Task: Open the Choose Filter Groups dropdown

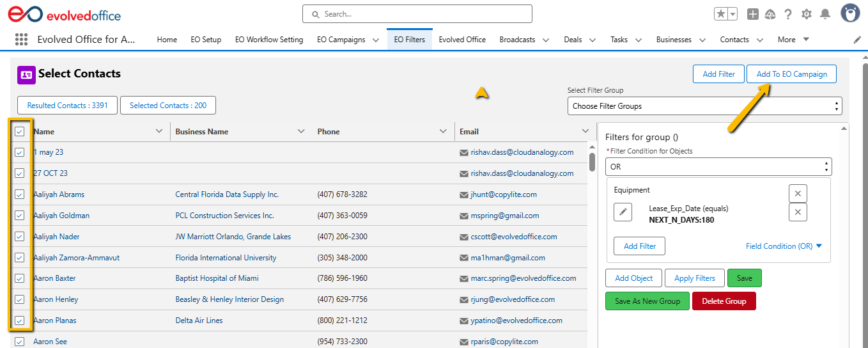Action: coord(704,106)
